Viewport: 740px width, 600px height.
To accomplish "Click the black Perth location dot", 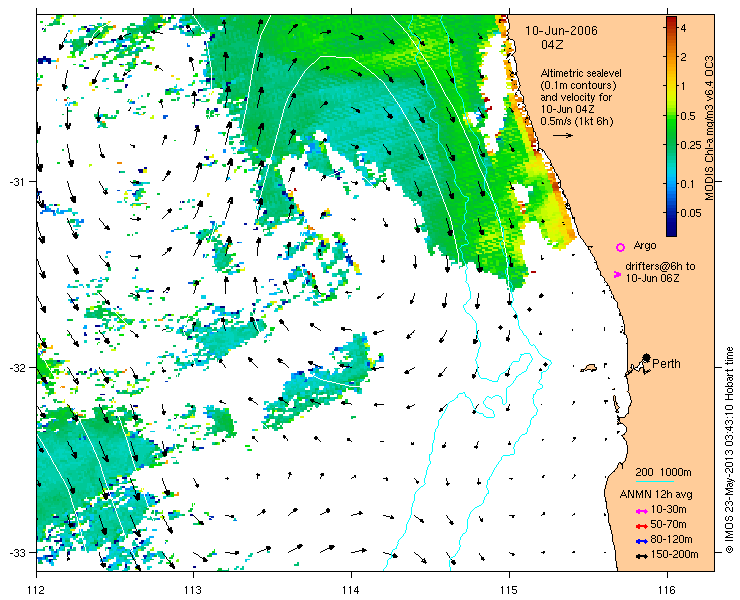I will point(646,358).
